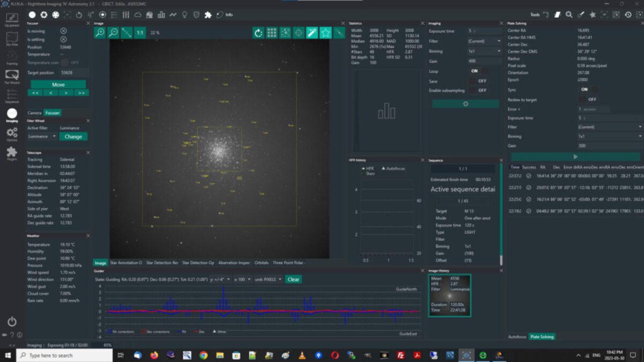The width and height of the screenshot is (644, 362).
Task: Switch to the Autofocus tab at bottom right
Action: pos(517,337)
